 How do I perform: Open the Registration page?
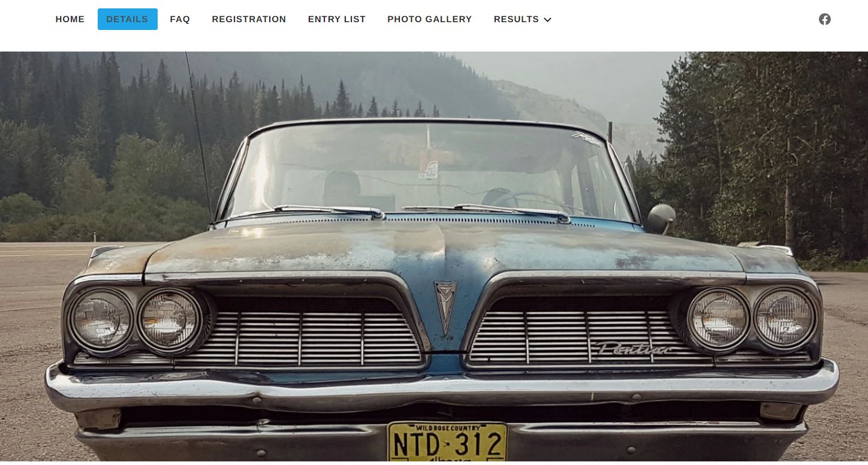249,19
